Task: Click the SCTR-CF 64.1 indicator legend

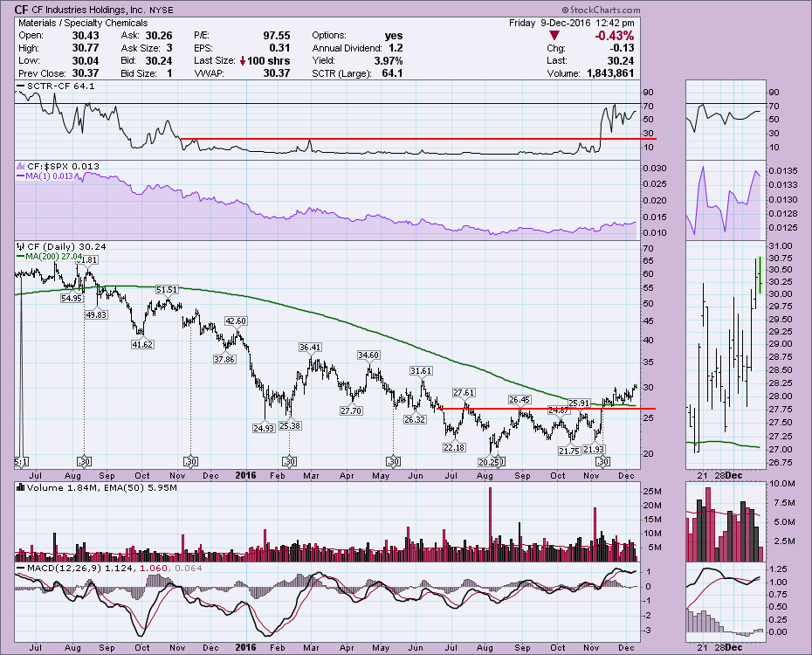Action: 55,86
